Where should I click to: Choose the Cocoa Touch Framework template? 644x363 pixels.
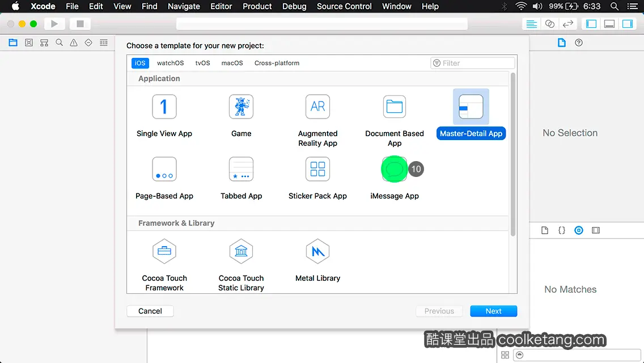click(x=164, y=265)
